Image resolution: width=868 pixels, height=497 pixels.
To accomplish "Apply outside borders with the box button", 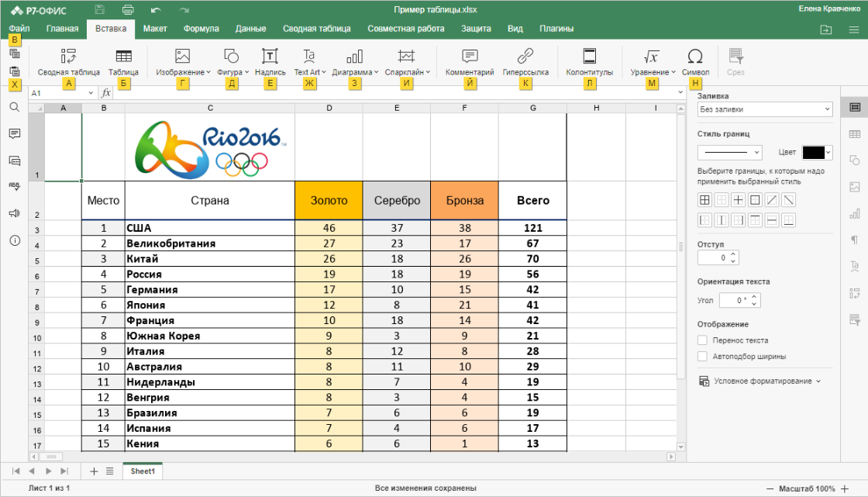I will tap(755, 200).
